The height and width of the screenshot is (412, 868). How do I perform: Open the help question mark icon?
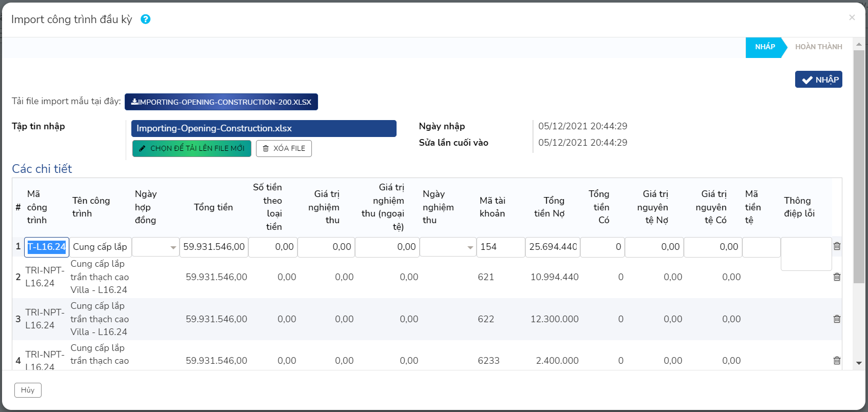coord(146,19)
